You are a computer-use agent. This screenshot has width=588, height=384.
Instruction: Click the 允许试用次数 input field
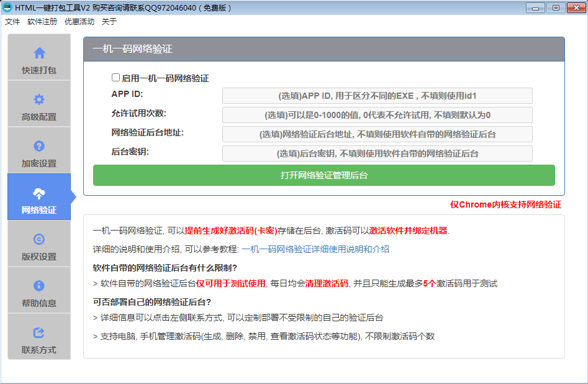point(377,115)
